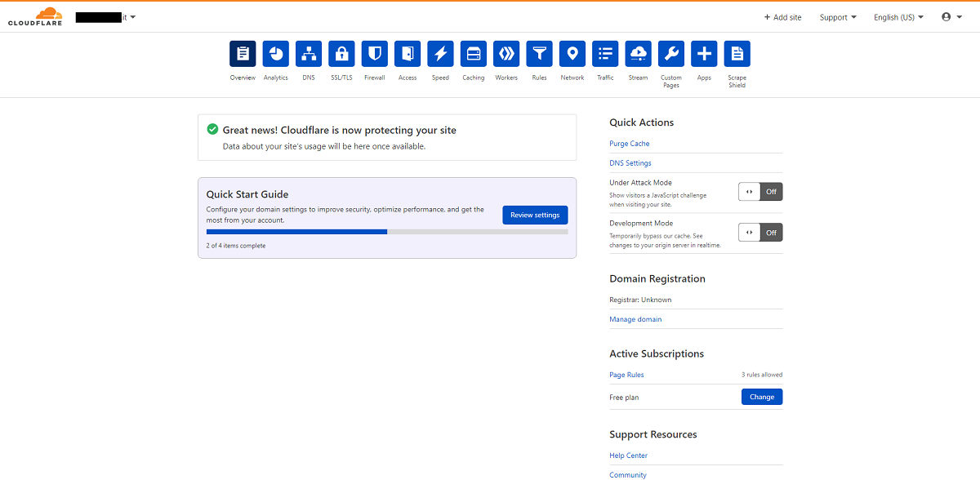Expand the domain selector dropdown
Screen dimensions: 980x480
pyautogui.click(x=106, y=17)
